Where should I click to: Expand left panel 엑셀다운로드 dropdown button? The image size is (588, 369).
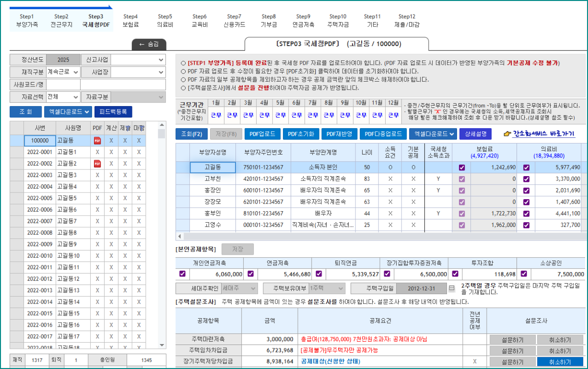click(68, 112)
